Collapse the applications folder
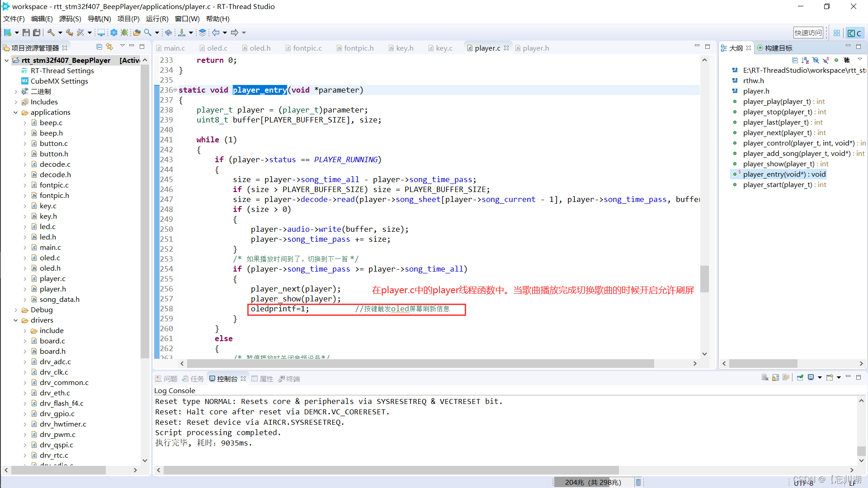 coord(15,113)
